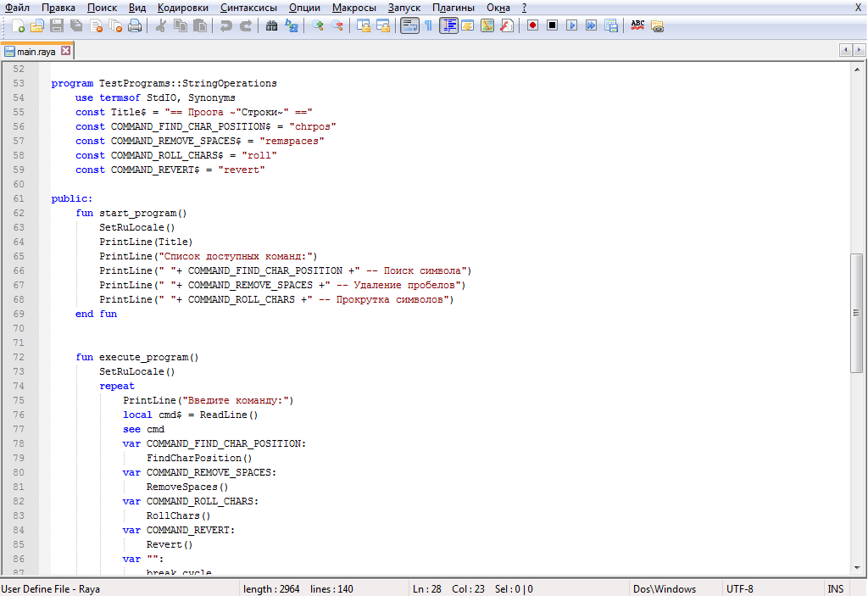Open the Синтаксисы menu
868x596 pixels.
pyautogui.click(x=248, y=8)
